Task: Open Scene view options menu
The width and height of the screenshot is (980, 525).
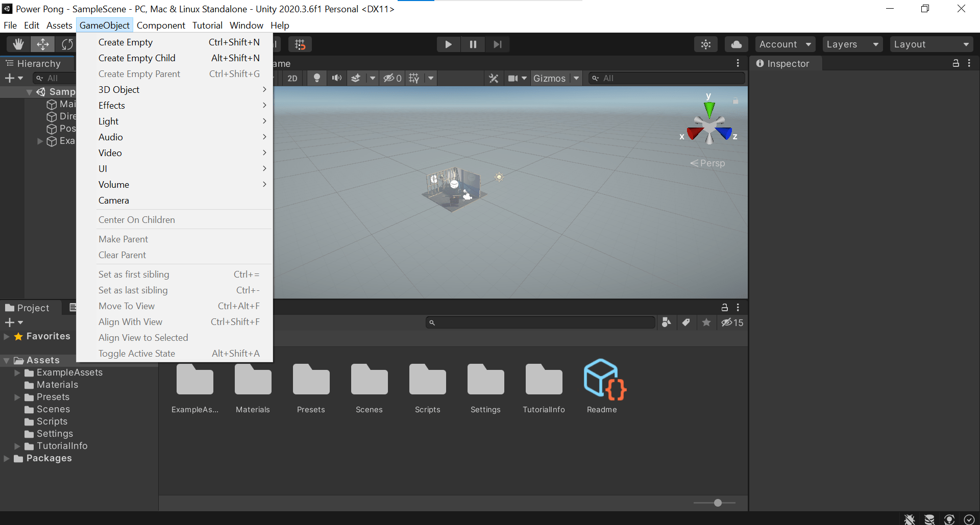Action: (x=738, y=63)
